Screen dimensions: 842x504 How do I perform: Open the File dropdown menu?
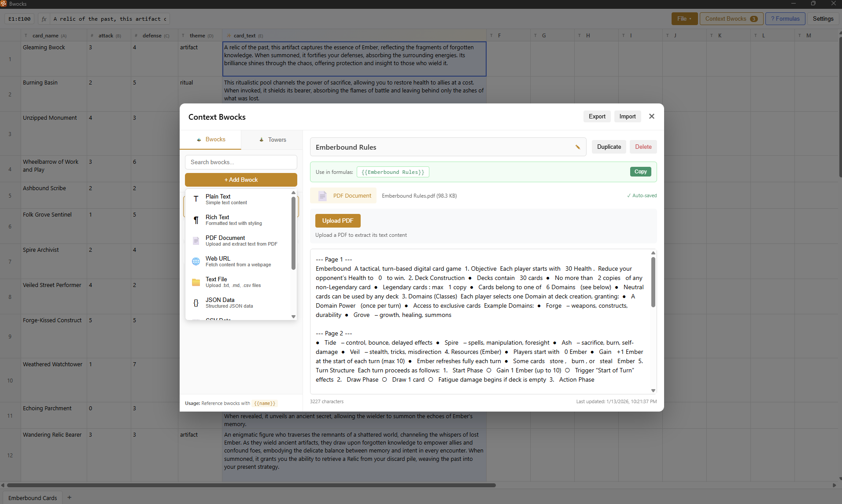[x=684, y=18]
